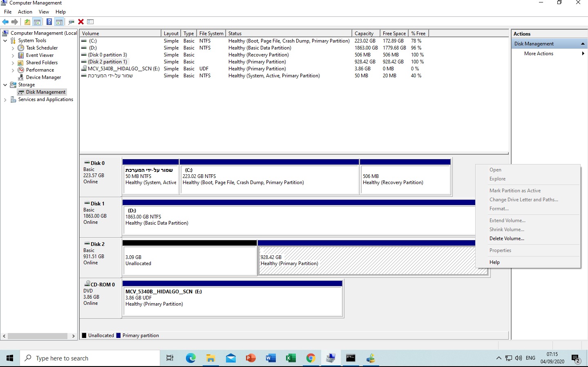
Task: Click the blue Help question-mark toolbar icon
Action: click(x=49, y=22)
